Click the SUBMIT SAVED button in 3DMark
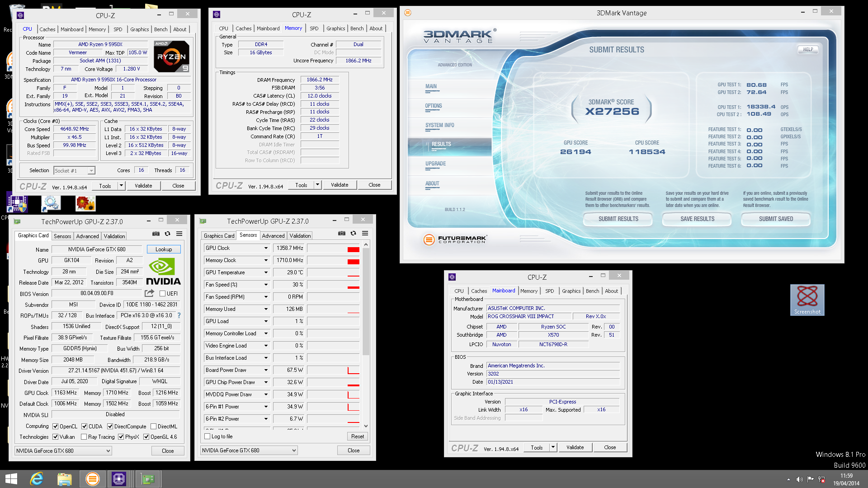 (x=776, y=219)
